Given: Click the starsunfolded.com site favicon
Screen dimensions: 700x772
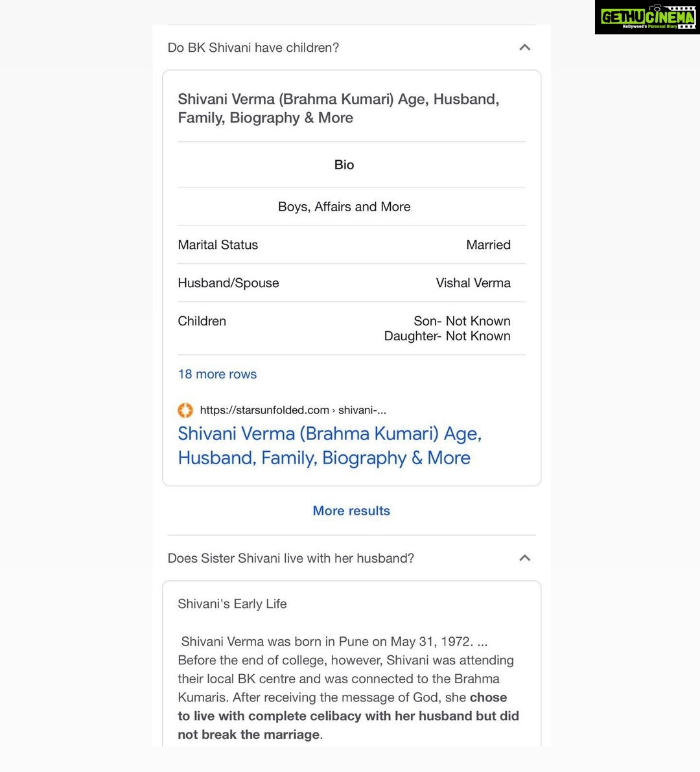Looking at the screenshot, I should (185, 410).
